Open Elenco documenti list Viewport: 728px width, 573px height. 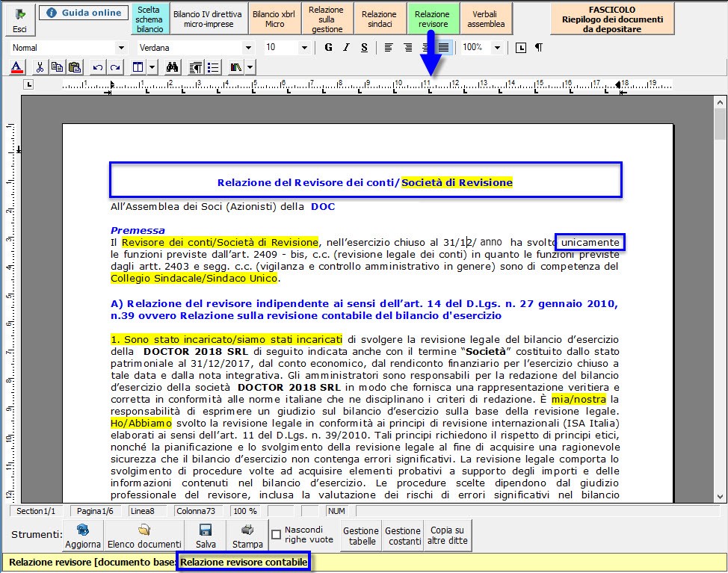pos(144,536)
